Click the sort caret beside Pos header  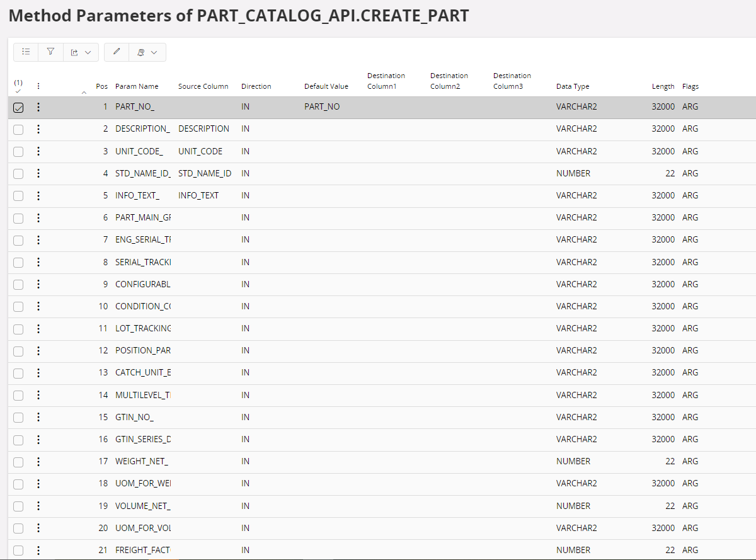[x=84, y=92]
